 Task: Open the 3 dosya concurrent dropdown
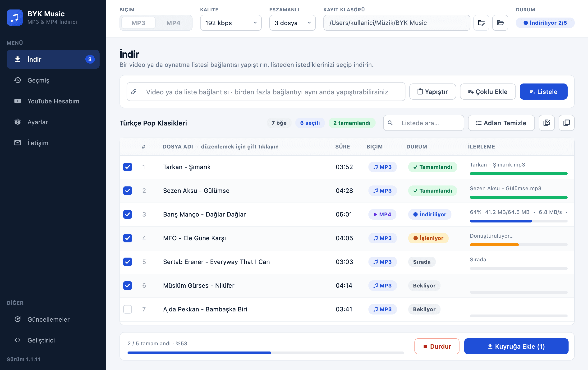(292, 23)
